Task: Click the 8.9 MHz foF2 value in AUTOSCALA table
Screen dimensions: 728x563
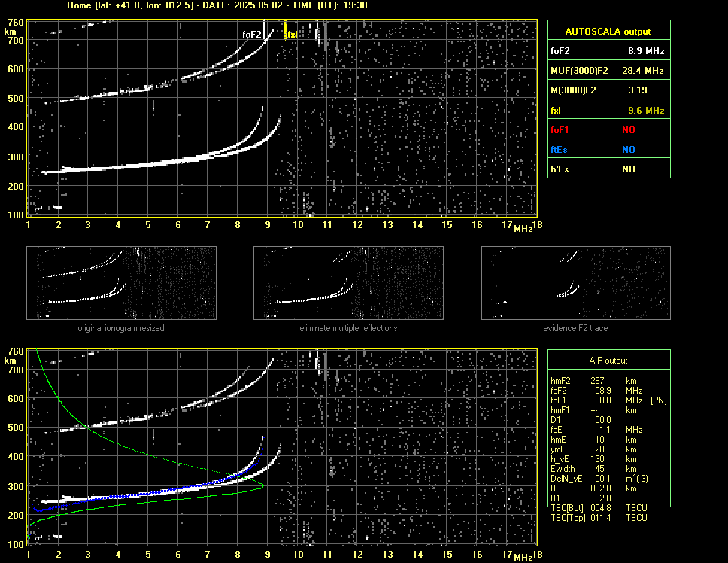Action: point(646,51)
